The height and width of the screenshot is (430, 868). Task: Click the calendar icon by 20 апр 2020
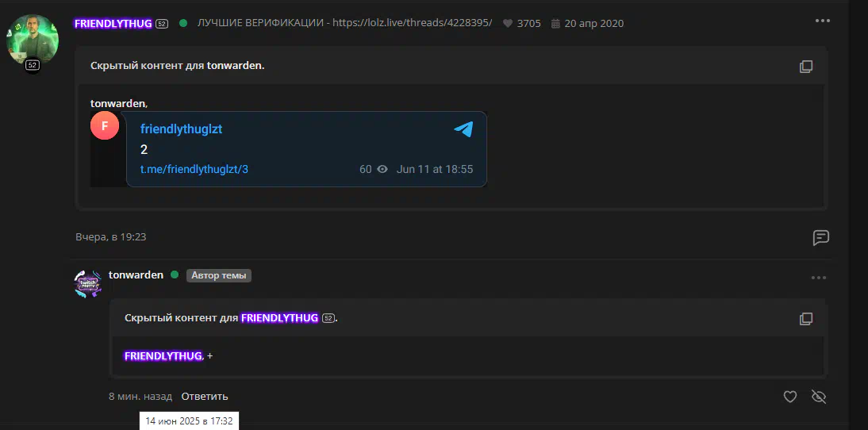click(555, 23)
